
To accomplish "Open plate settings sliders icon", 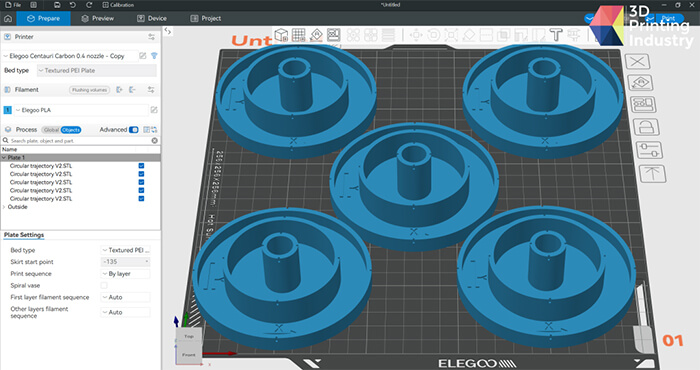I will click(x=650, y=150).
